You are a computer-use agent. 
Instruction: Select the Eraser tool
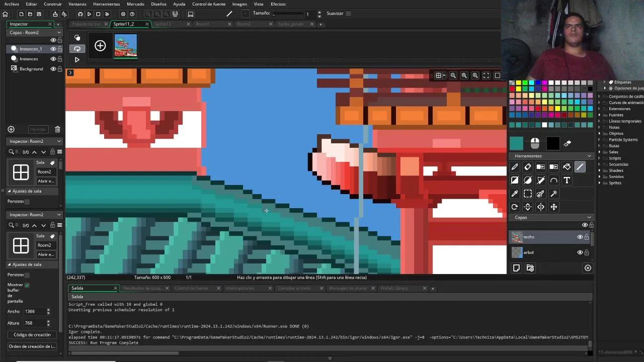[528, 167]
